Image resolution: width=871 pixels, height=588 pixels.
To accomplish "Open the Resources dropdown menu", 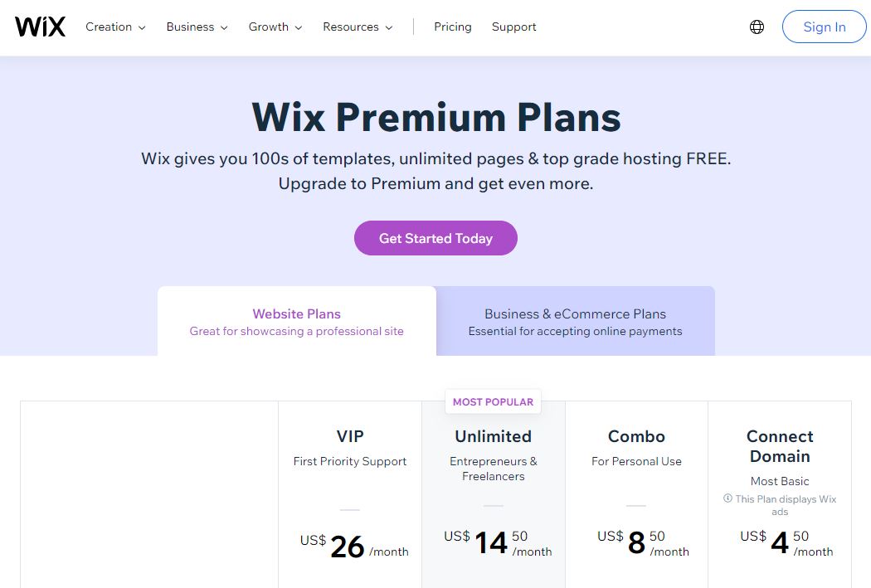I will [358, 27].
